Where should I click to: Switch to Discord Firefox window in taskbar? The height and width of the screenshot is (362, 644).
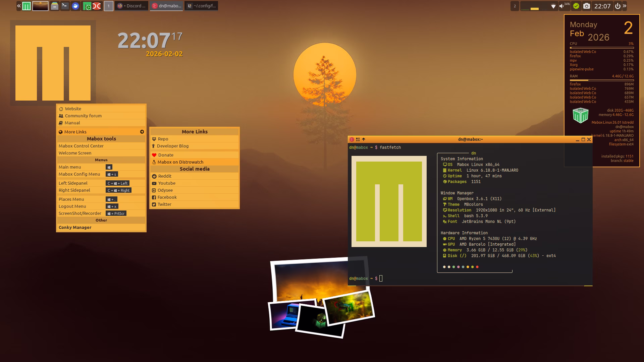coord(131,6)
